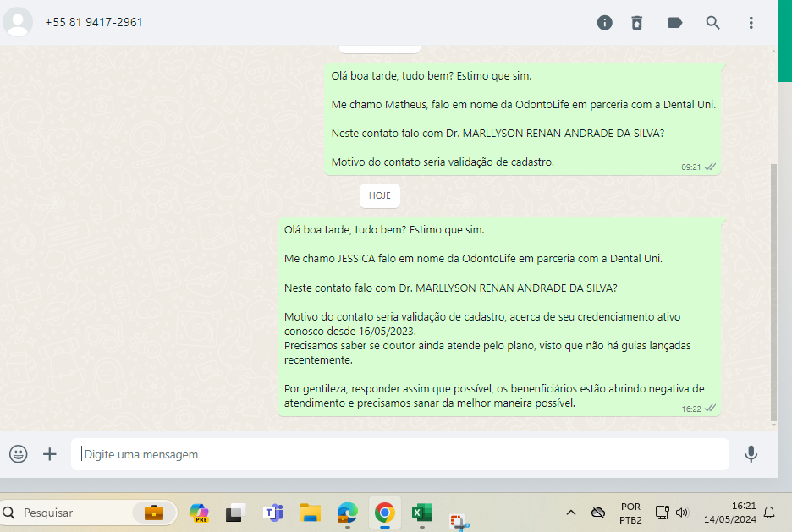Click the text line mentioning JESSICA
The image size is (792, 532).
tap(473, 259)
